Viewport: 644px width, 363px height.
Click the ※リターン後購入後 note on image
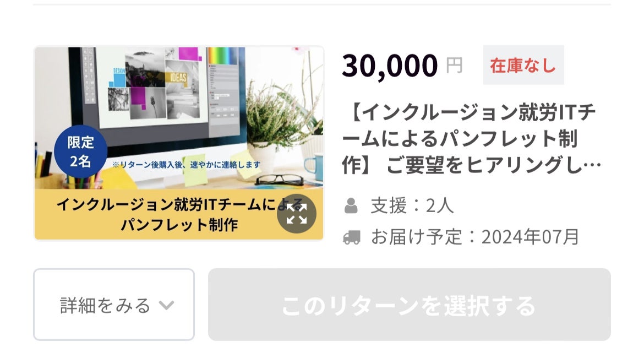coord(186,165)
